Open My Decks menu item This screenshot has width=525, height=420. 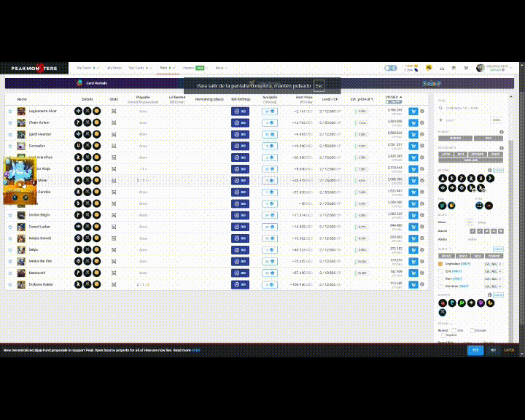[x=114, y=68]
